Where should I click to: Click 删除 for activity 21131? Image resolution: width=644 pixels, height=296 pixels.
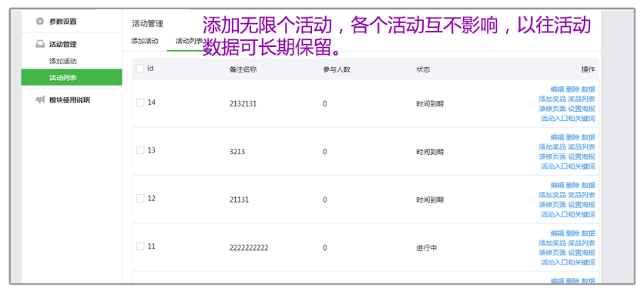coord(572,186)
